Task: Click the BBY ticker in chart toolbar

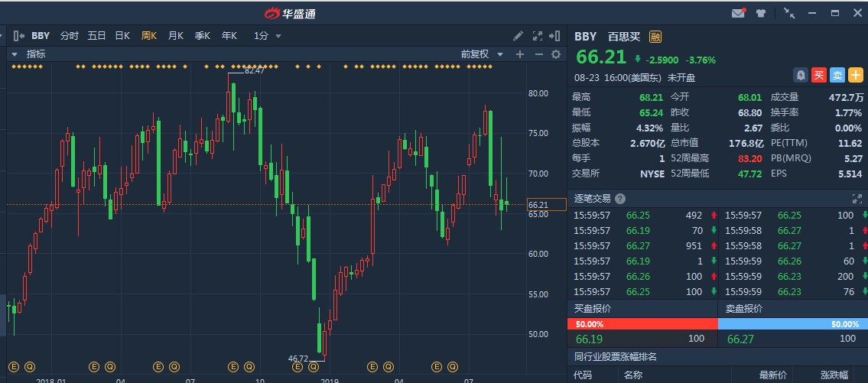Action: (x=41, y=36)
